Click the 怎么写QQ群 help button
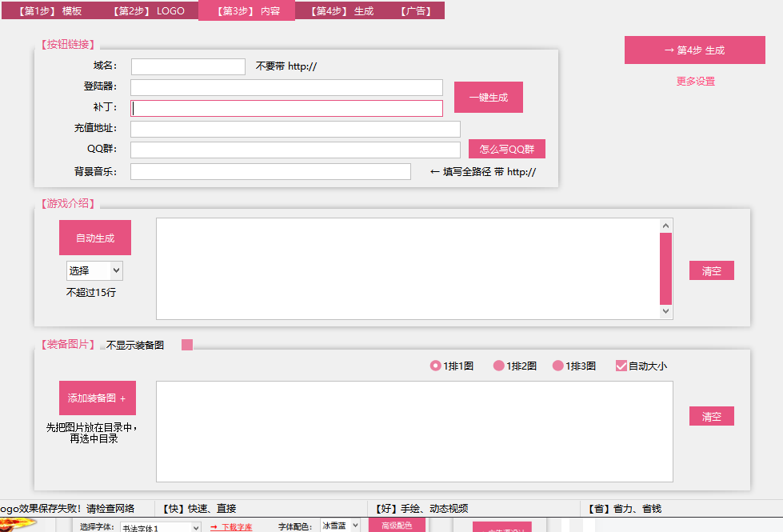Viewport: 783px width, 532px height. click(x=506, y=149)
